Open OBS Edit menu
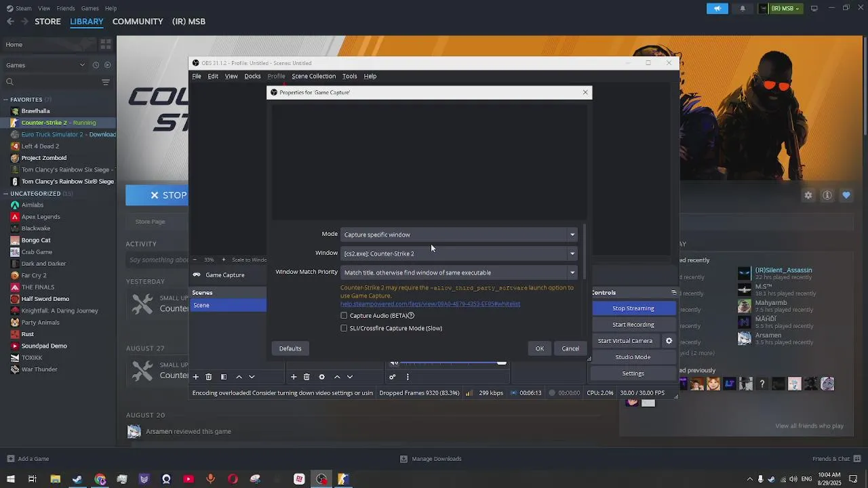The height and width of the screenshot is (488, 868). 213,77
